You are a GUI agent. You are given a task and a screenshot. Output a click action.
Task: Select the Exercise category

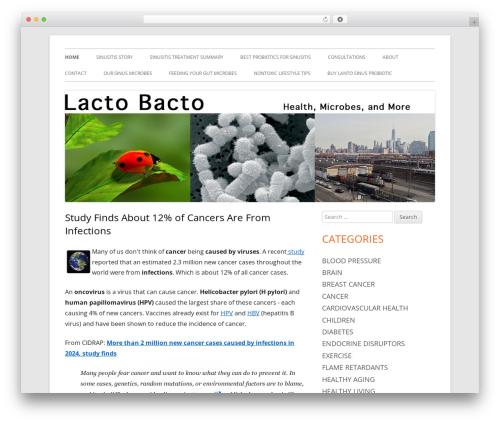(x=337, y=356)
